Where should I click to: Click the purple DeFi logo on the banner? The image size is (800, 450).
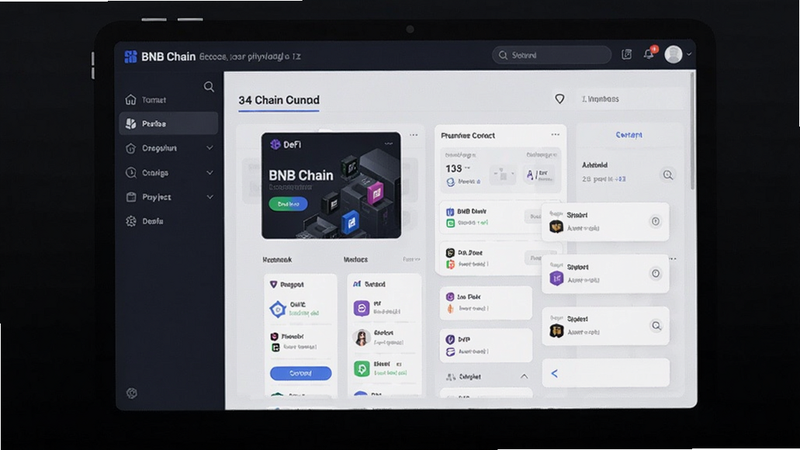275,144
